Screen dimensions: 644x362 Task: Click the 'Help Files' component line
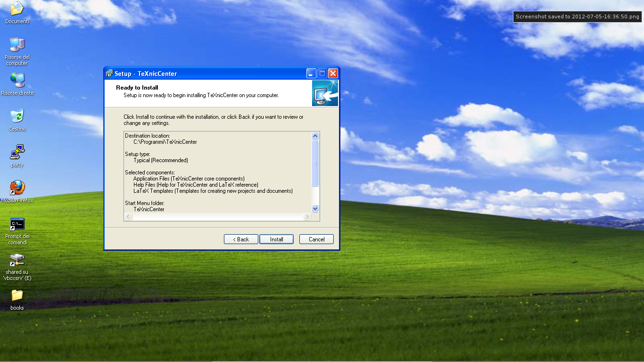tap(196, 185)
